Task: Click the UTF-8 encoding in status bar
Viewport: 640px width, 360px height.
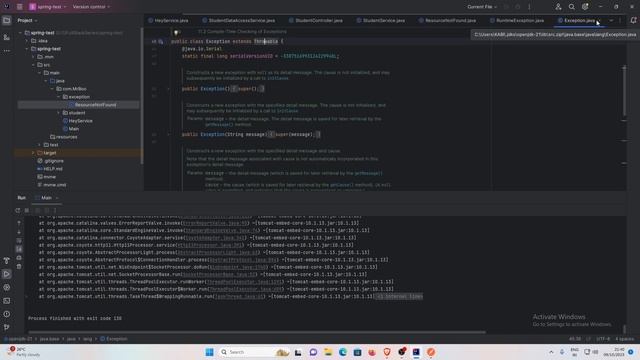Action: (603, 339)
